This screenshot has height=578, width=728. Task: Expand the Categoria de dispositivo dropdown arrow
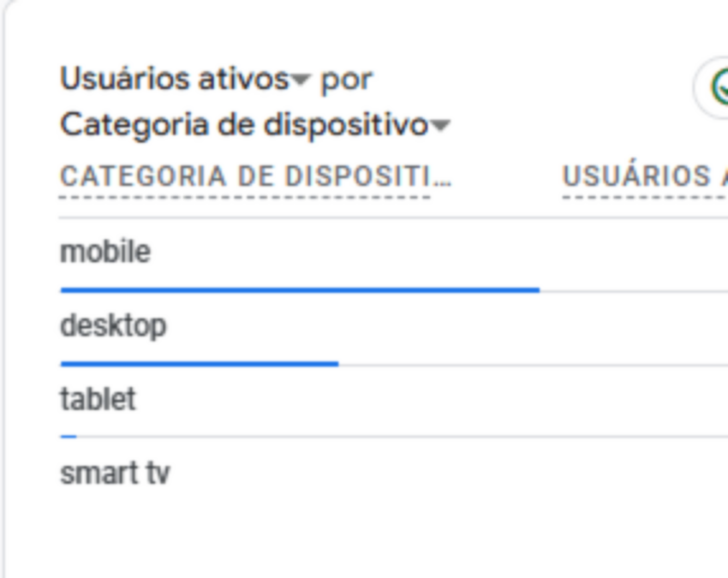point(439,127)
